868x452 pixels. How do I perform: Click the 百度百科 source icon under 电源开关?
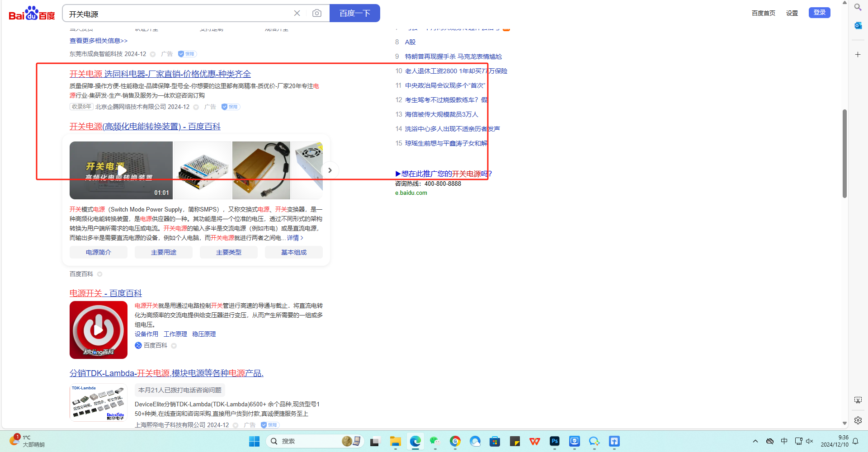click(138, 345)
